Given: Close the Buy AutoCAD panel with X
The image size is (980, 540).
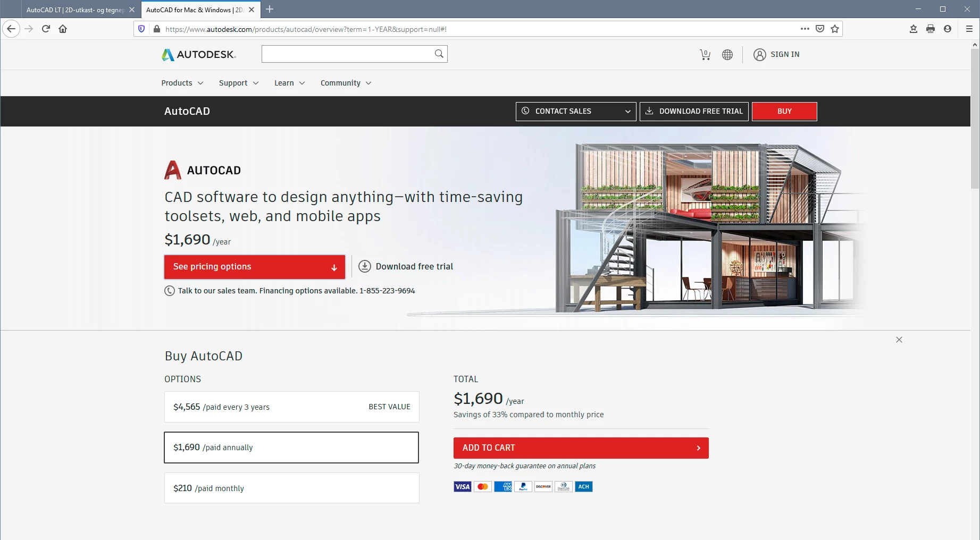Looking at the screenshot, I should [899, 340].
